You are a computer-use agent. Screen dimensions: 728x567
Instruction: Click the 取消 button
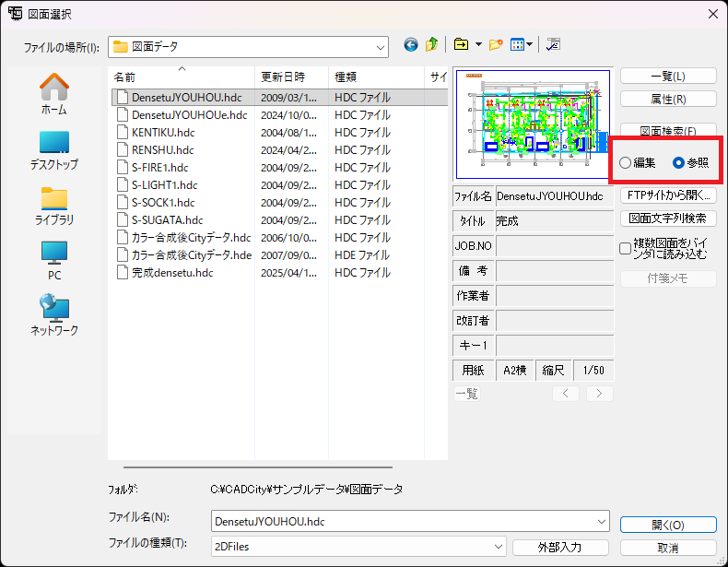pos(668,548)
